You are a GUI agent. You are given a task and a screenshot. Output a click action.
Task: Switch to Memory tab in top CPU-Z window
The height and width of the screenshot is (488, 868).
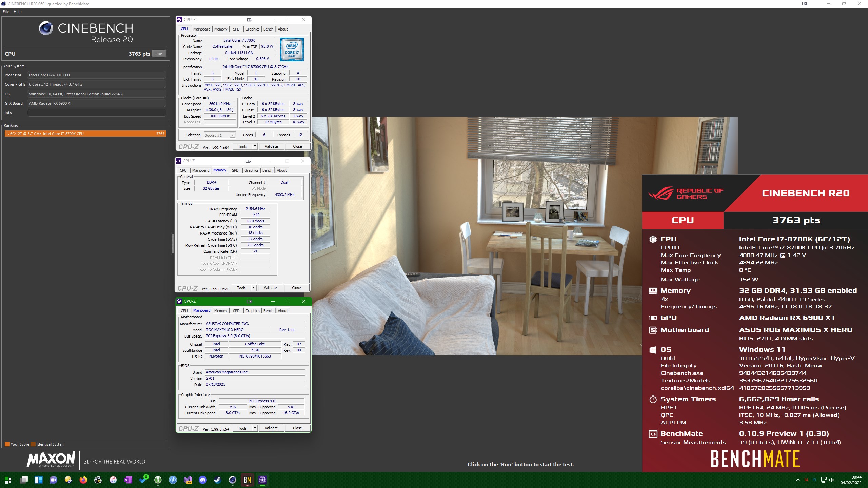coord(221,29)
